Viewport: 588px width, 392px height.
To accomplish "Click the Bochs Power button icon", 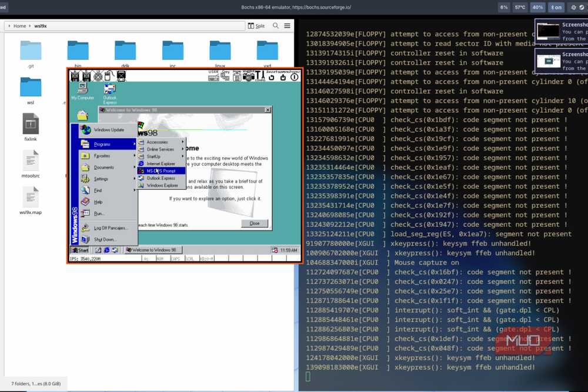I will [x=295, y=76].
